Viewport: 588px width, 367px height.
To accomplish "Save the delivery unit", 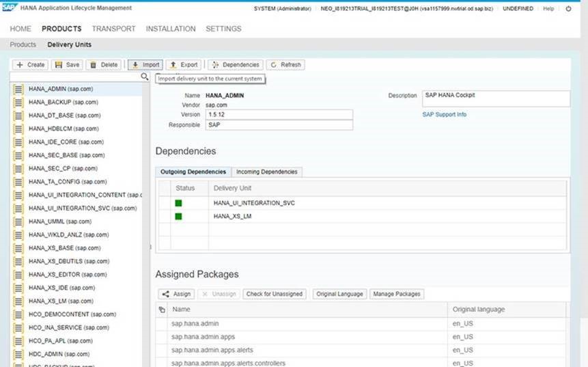I will 67,65.
